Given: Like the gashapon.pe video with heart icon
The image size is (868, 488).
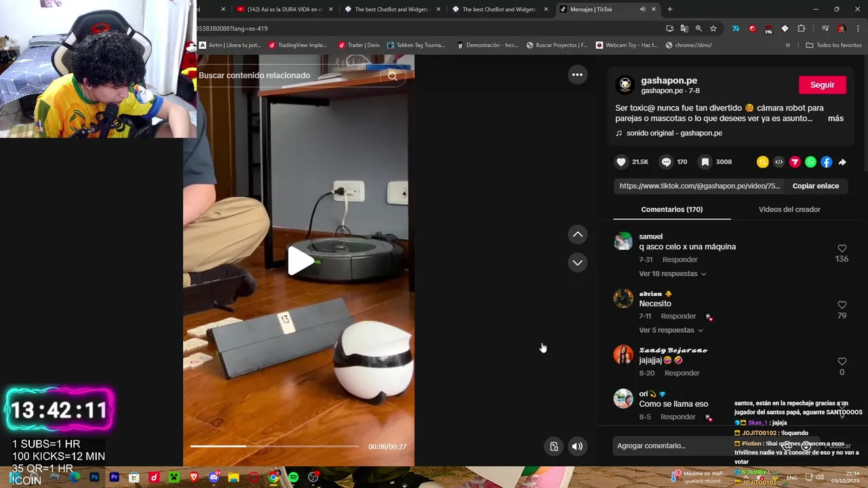Looking at the screenshot, I should pos(620,162).
